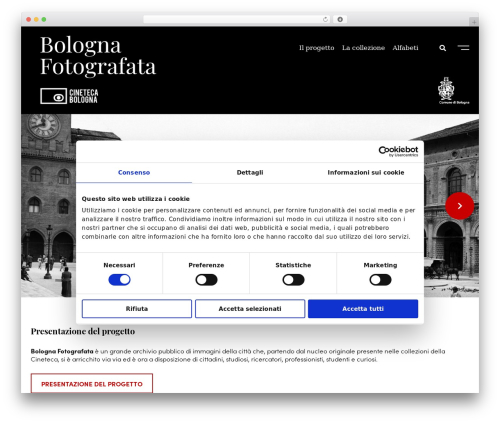Click the Cookiebot logo

pos(398,151)
